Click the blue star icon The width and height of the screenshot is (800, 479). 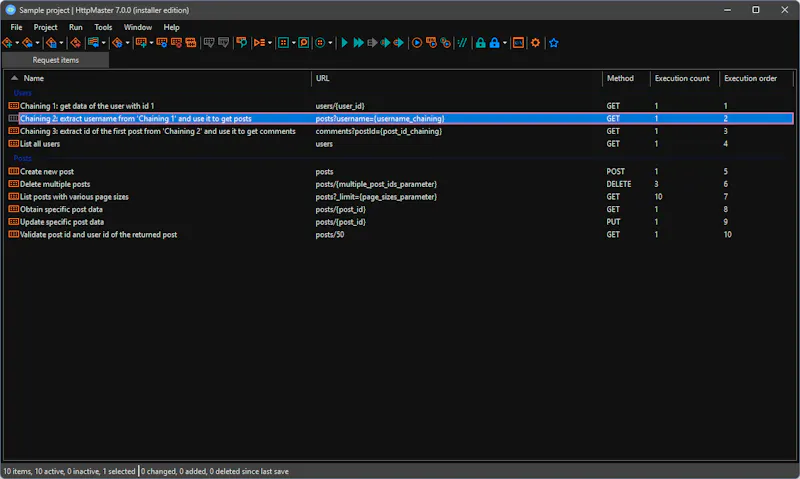pyautogui.click(x=554, y=43)
